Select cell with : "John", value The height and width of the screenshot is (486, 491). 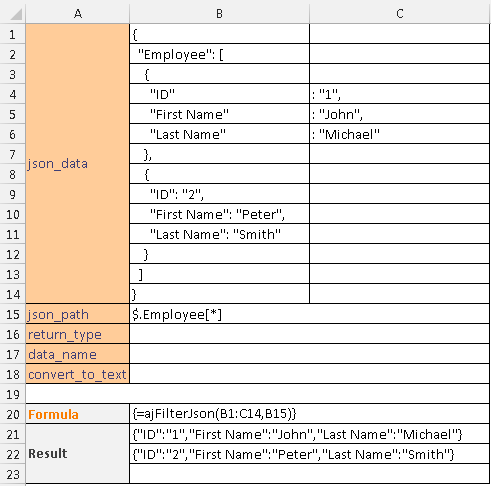point(400,114)
